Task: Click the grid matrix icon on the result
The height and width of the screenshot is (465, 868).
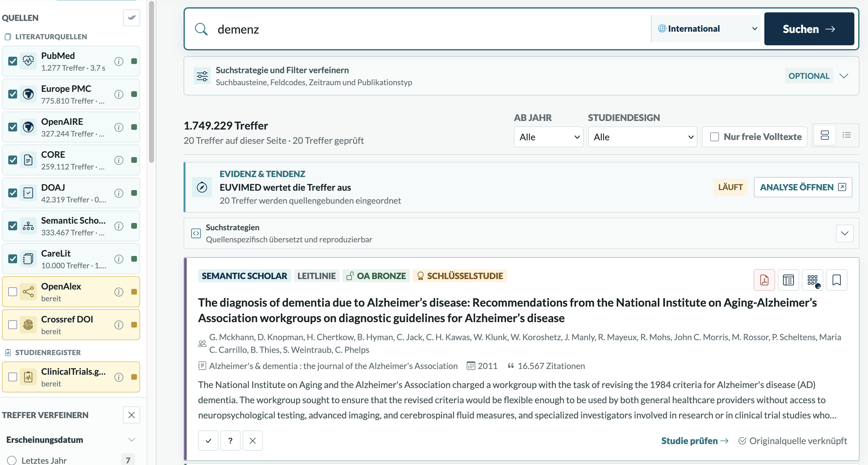Action: point(813,280)
